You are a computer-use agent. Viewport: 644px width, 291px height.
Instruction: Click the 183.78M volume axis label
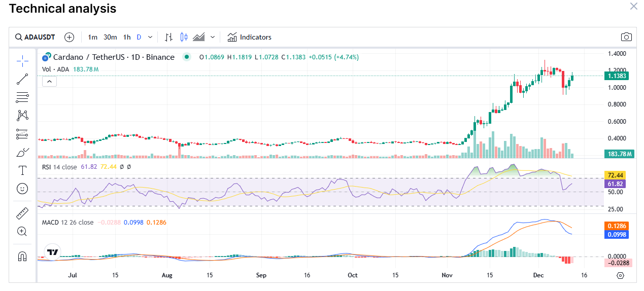619,154
